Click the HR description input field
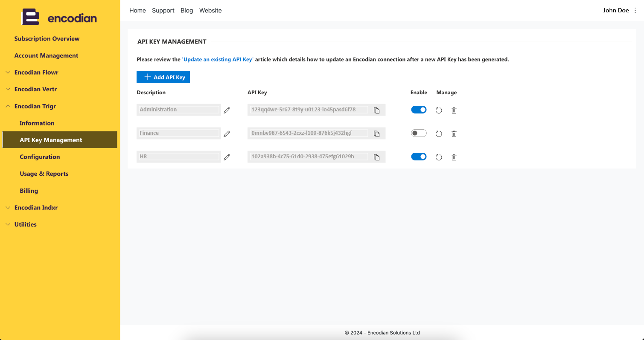This screenshot has width=644, height=340. pos(179,157)
